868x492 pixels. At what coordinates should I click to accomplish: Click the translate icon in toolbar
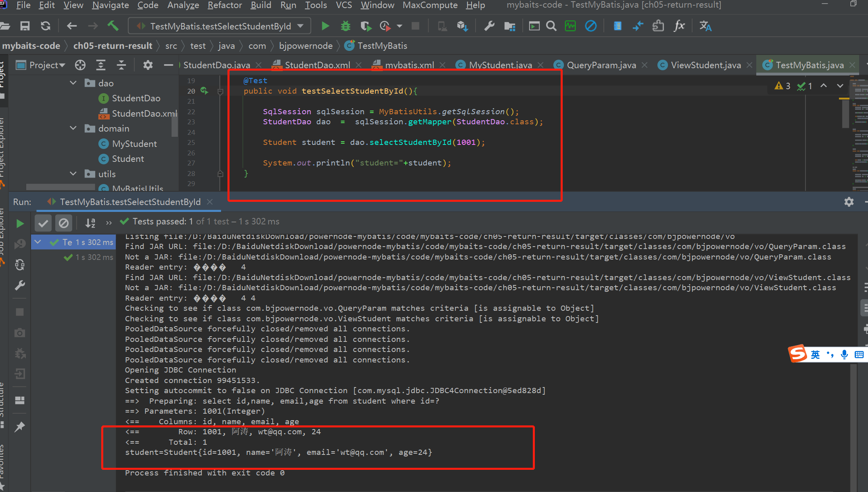[705, 26]
